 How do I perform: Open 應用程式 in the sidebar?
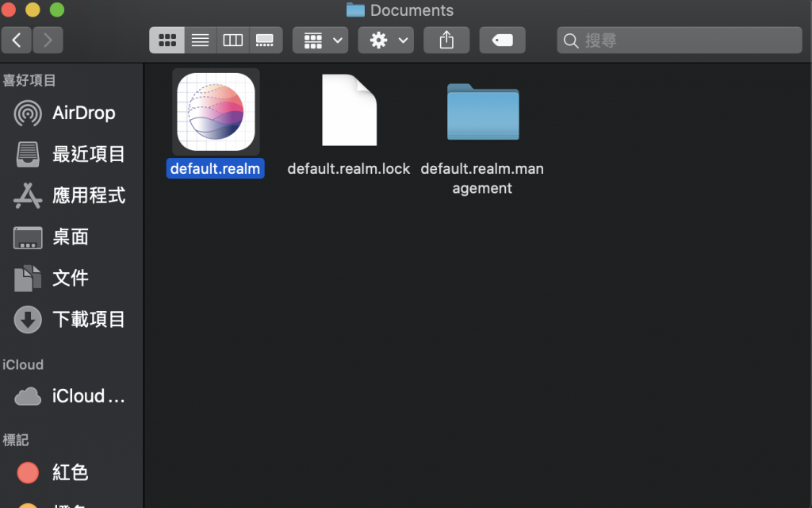click(70, 195)
